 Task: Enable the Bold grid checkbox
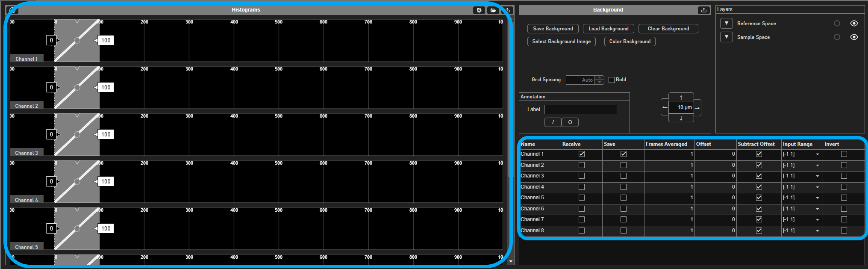click(x=612, y=80)
